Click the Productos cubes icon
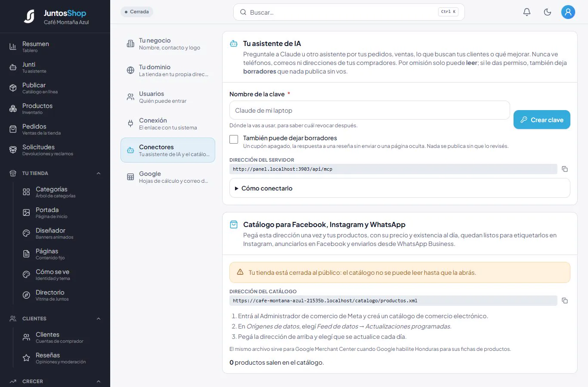Image resolution: width=588 pixels, height=387 pixels. [x=13, y=108]
